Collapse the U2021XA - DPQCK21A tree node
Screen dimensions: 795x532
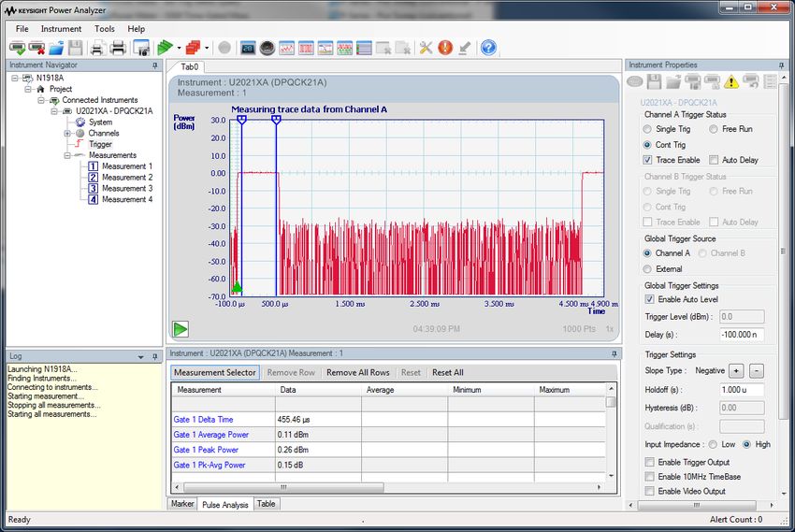tap(54, 111)
